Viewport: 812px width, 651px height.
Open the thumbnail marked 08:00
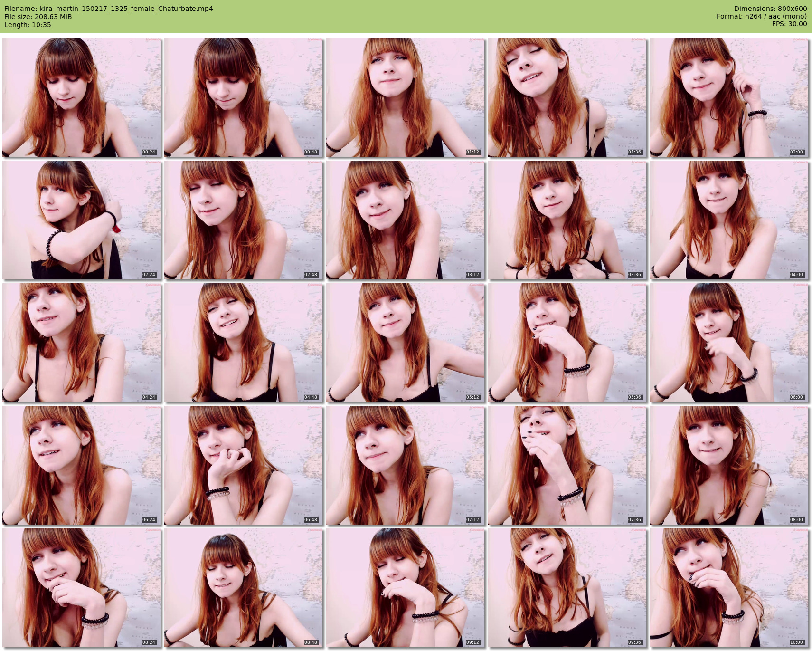tap(729, 465)
